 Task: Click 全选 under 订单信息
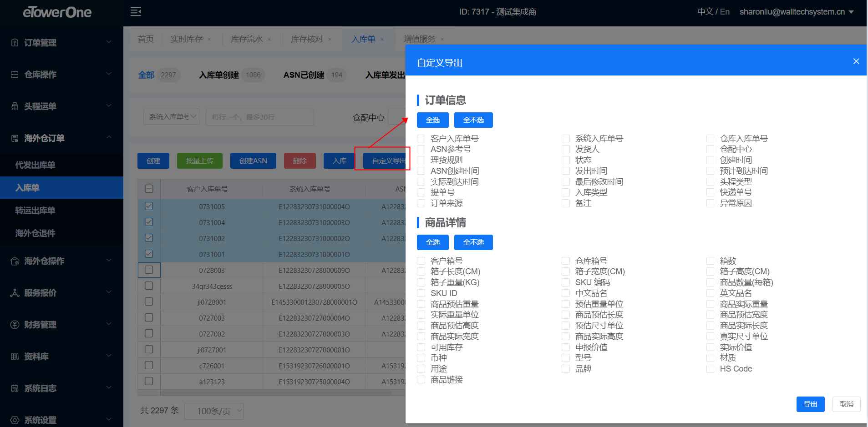433,120
